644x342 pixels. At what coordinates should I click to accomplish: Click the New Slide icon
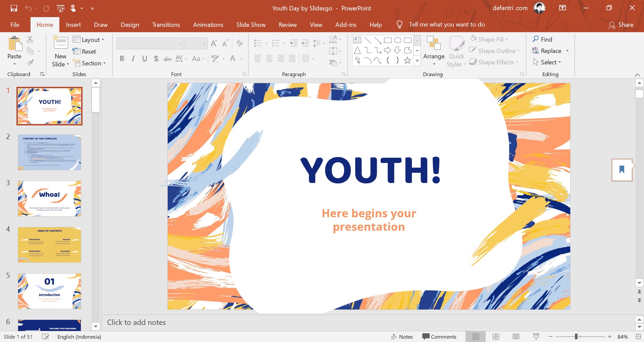[61, 43]
